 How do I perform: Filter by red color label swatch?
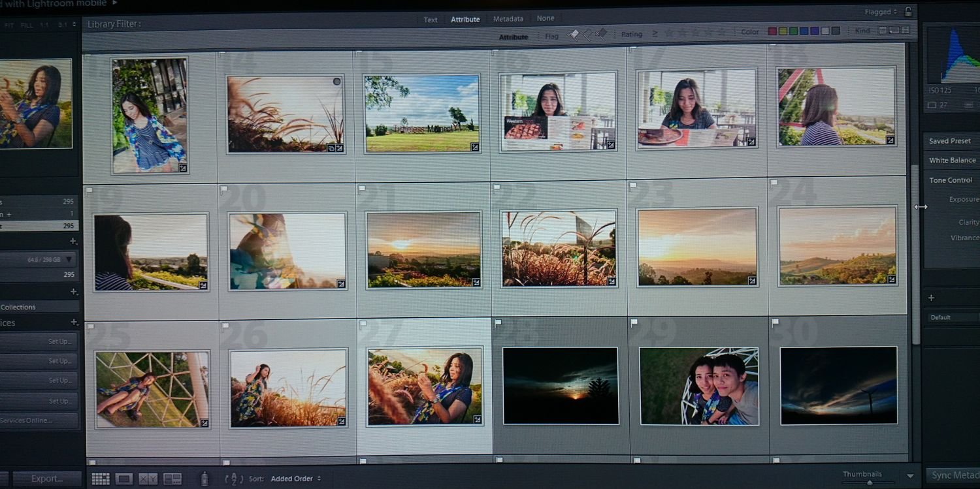click(x=772, y=31)
